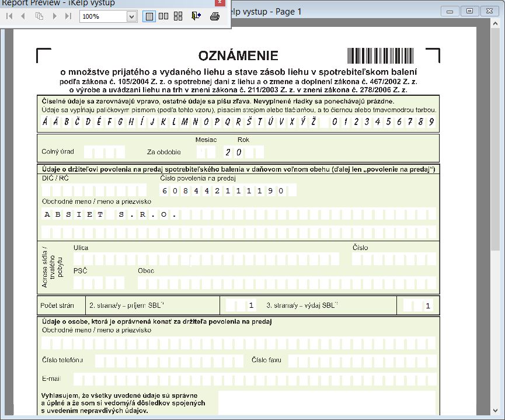This screenshot has width=505, height=420.
Task: Maximize the iKelp vystup page window
Action: click(x=468, y=11)
